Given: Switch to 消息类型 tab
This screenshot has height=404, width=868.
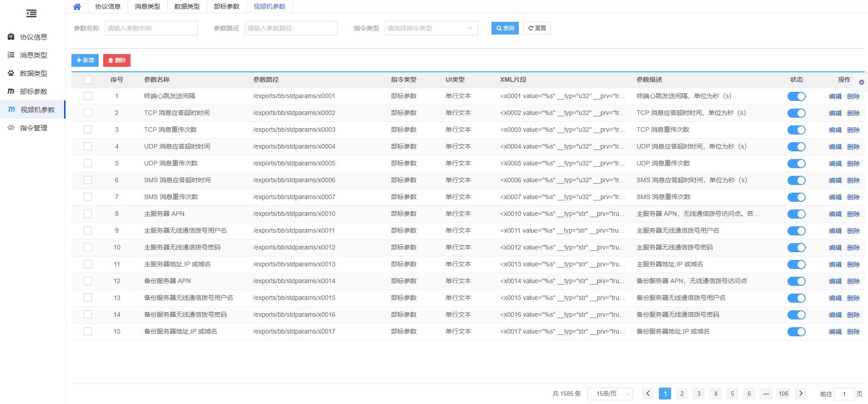Looking at the screenshot, I should [x=147, y=6].
